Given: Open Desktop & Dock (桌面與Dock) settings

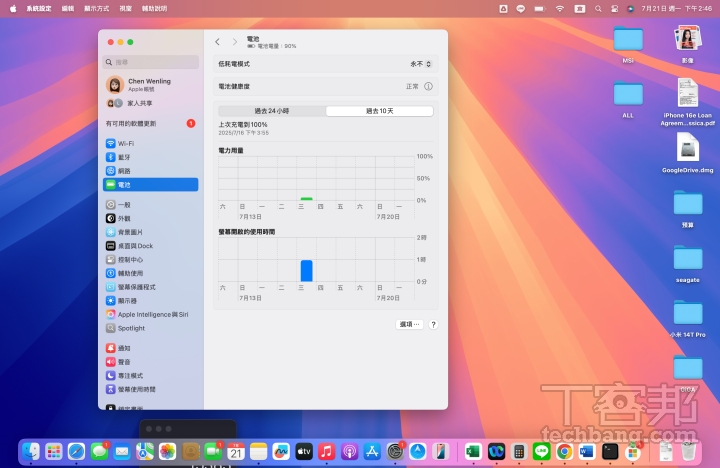Looking at the screenshot, I should 151,246.
